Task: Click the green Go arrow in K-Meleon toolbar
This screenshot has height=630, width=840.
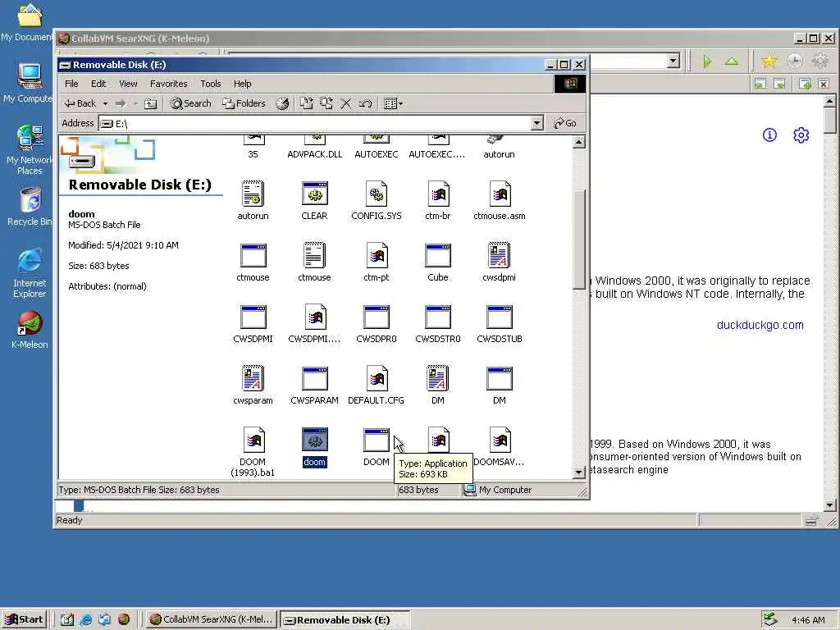Action: 707,61
